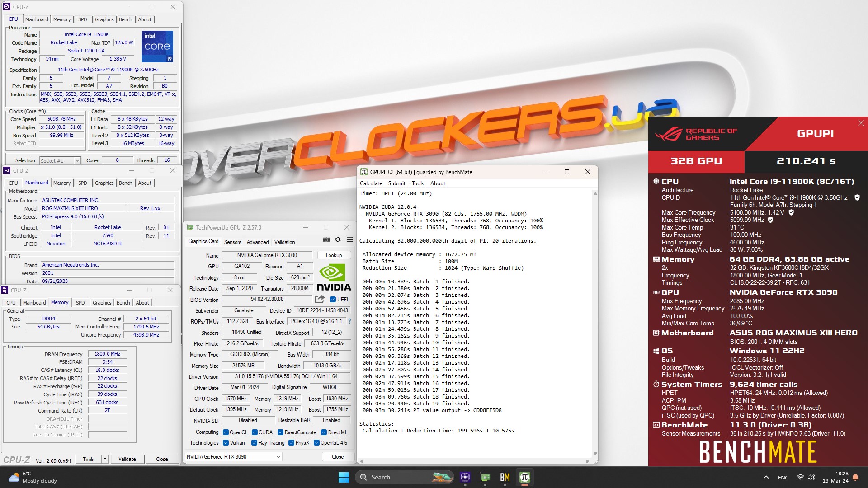
Task: Click the clock and date in taskbar
Action: (x=835, y=477)
